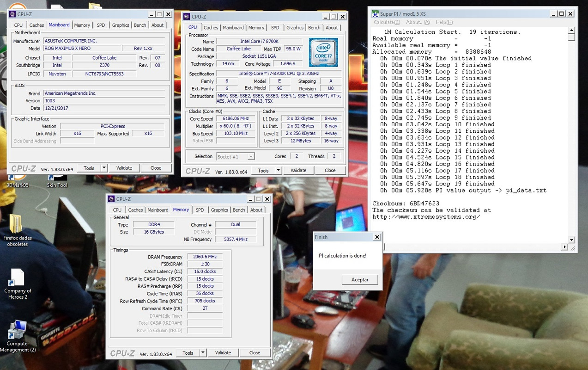Open Tools dropdown arrow in Mainboard window
588x370 pixels.
point(104,168)
